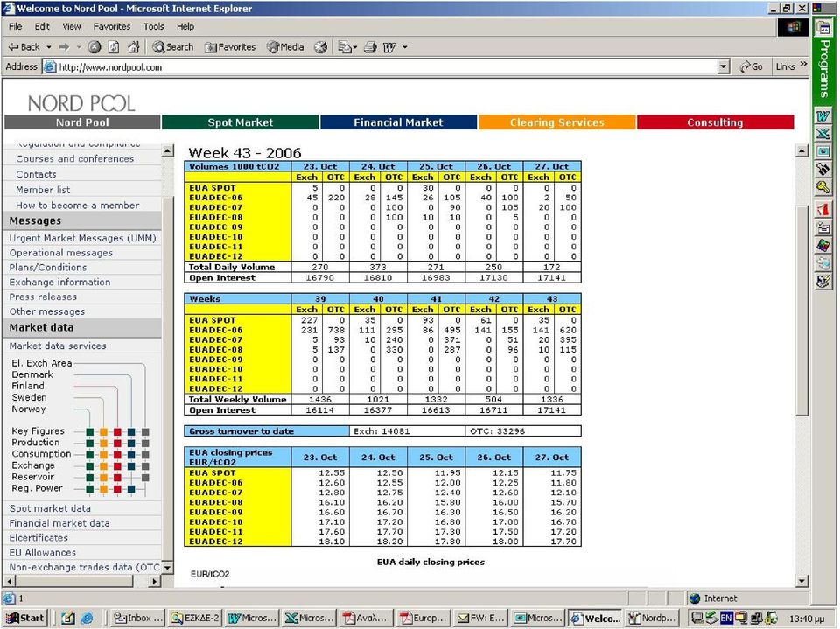Click the Back navigation button
This screenshot has height=629, width=840.
click(x=24, y=47)
